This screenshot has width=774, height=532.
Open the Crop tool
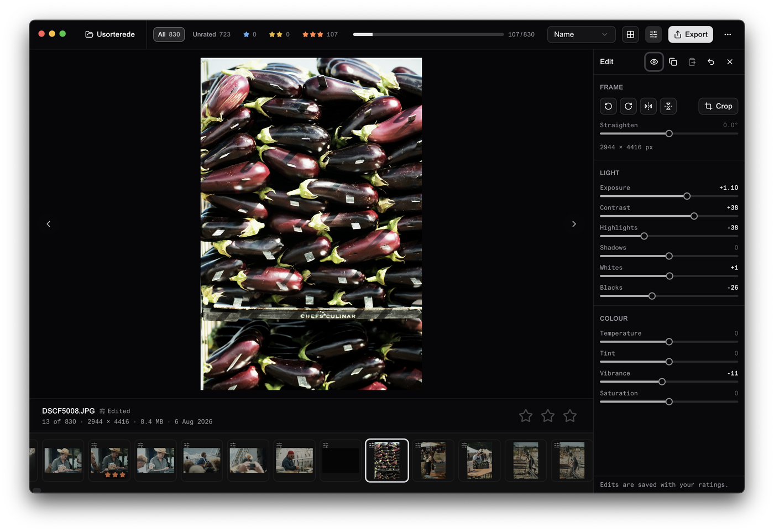(718, 106)
